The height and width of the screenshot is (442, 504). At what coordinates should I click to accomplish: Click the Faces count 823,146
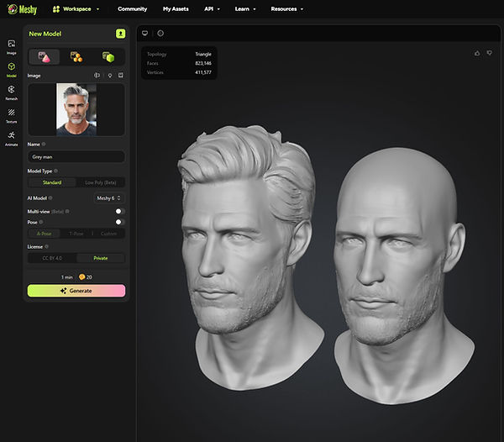203,63
